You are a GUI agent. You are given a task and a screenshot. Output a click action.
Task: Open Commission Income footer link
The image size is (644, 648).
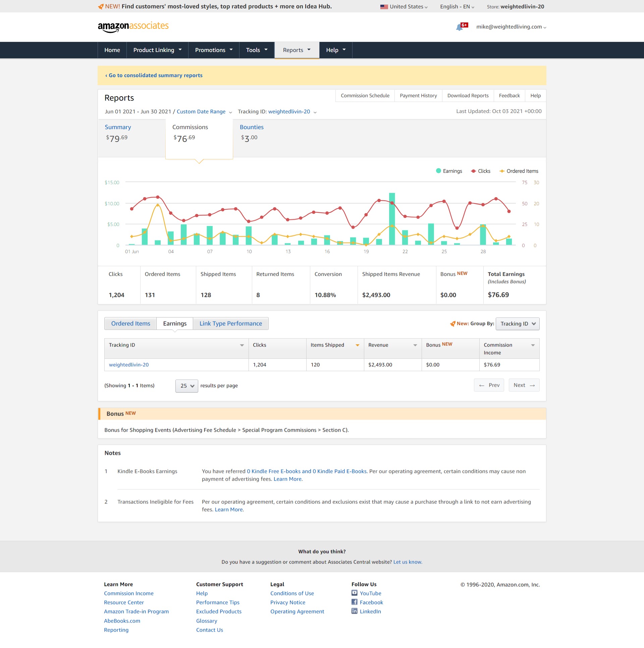pos(129,593)
